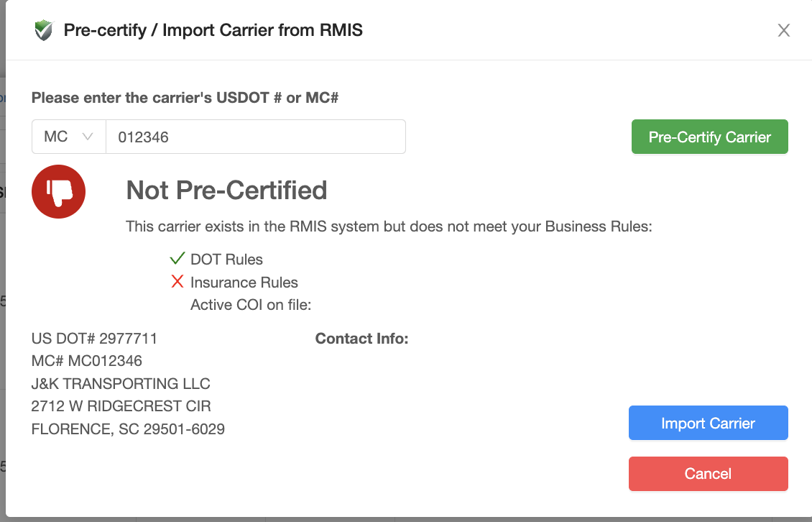Screen dimensions: 812x522
Task: Click the DOT Rules label
Action: pyautogui.click(x=226, y=260)
